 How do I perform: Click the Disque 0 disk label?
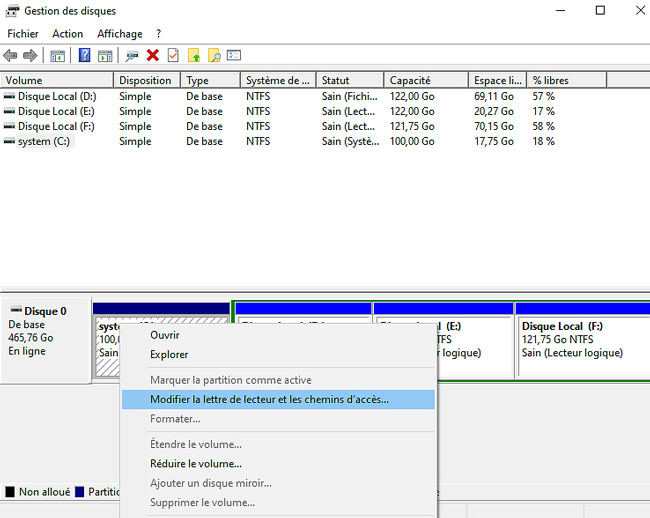coord(45,311)
